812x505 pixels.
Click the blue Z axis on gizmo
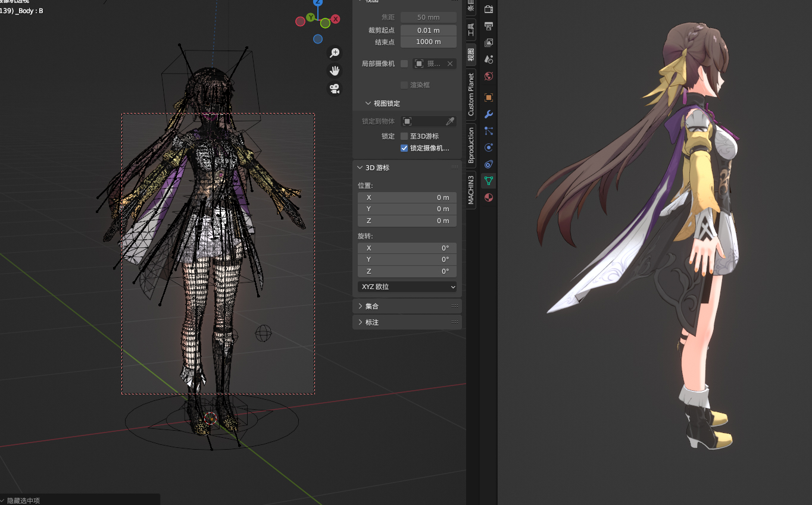[x=318, y=2]
